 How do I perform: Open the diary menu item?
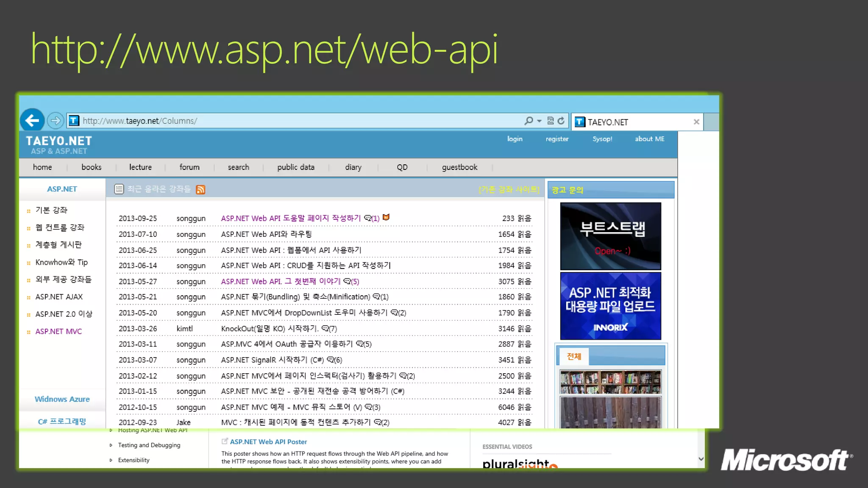point(353,167)
